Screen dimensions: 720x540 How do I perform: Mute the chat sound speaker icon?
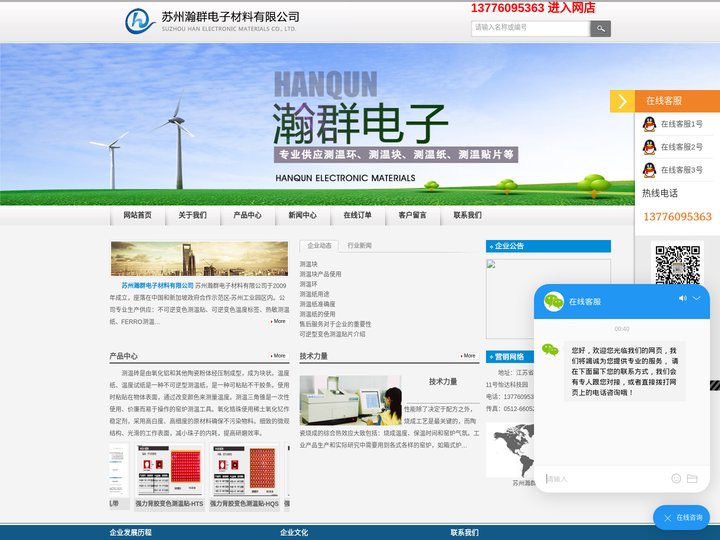(x=682, y=298)
